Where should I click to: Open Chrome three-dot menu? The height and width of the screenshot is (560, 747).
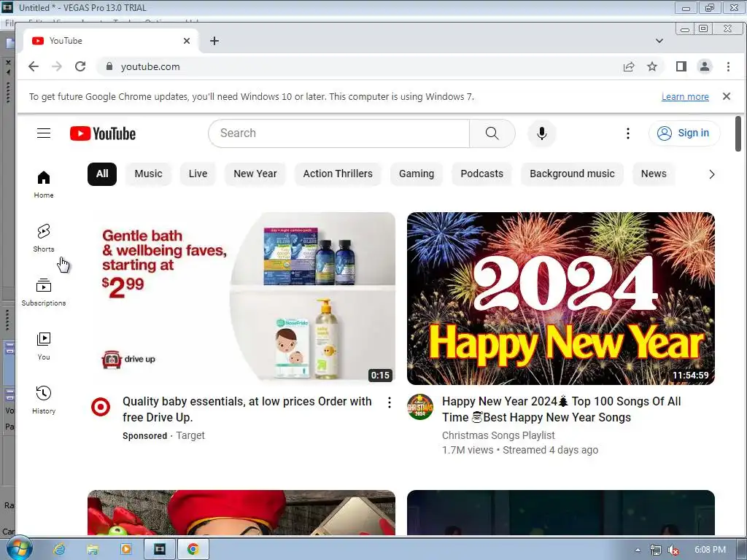pyautogui.click(x=728, y=66)
